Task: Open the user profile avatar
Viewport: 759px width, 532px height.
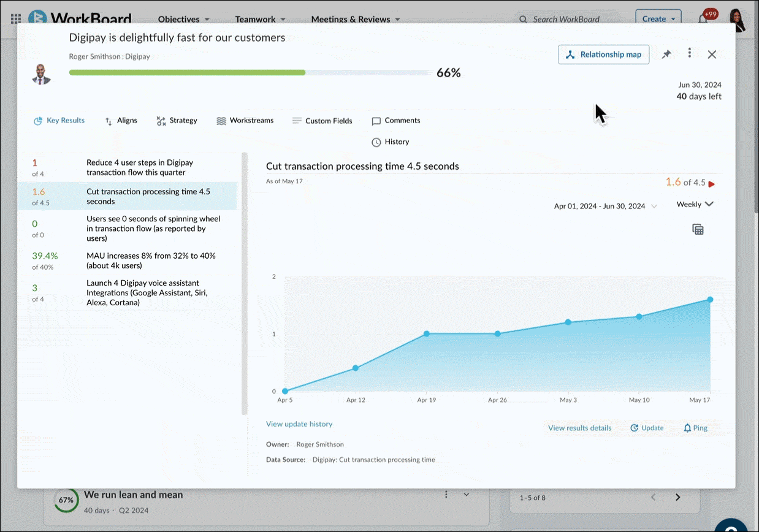Action: tap(738, 20)
